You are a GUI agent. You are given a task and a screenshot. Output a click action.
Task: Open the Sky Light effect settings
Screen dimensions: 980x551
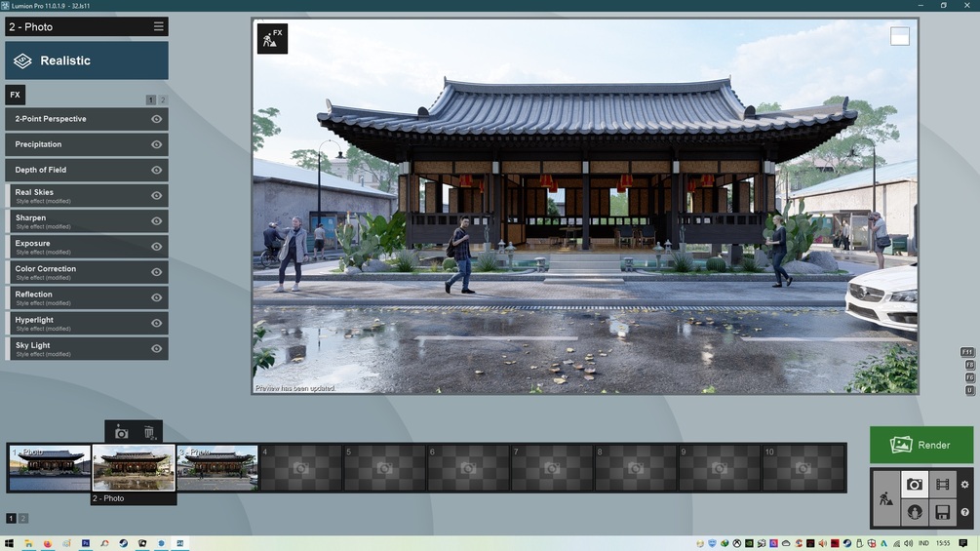point(87,348)
